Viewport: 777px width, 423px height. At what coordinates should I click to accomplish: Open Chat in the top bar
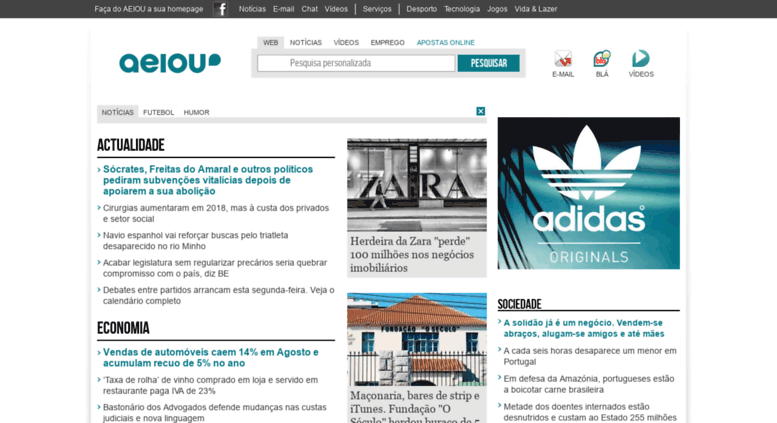309,9
